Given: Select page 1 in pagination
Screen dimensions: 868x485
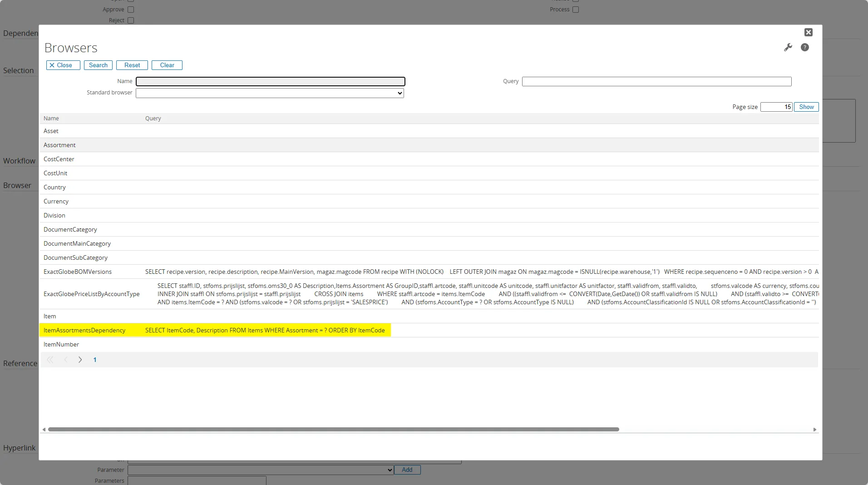Looking at the screenshot, I should click(x=95, y=360).
